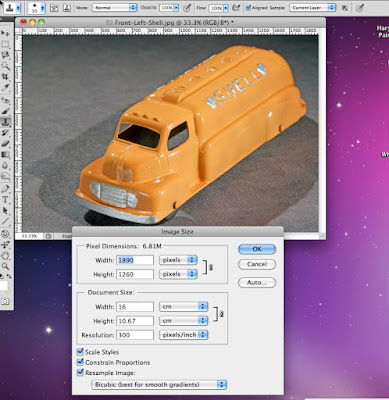Viewport: 389px width, 400px height.
Task: Uncheck Constrain Proportions checkbox
Action: [x=80, y=362]
